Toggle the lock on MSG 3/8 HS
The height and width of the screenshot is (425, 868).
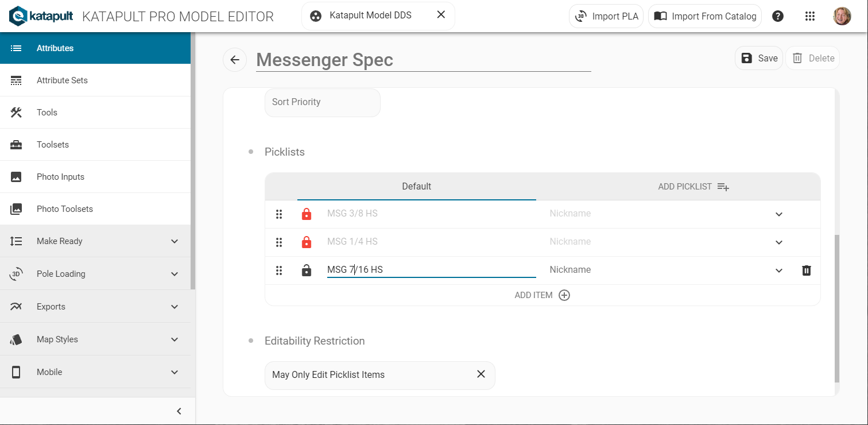point(307,214)
